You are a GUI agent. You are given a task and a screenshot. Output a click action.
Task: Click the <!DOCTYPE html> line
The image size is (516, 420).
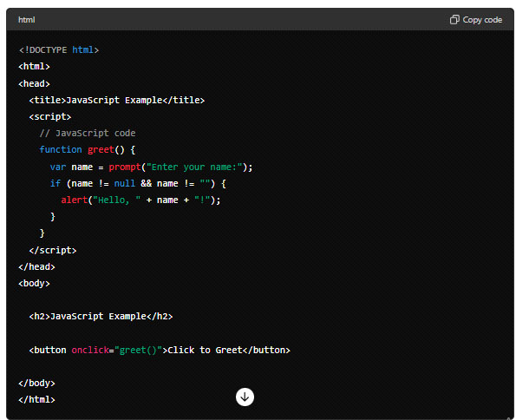pyautogui.click(x=59, y=49)
